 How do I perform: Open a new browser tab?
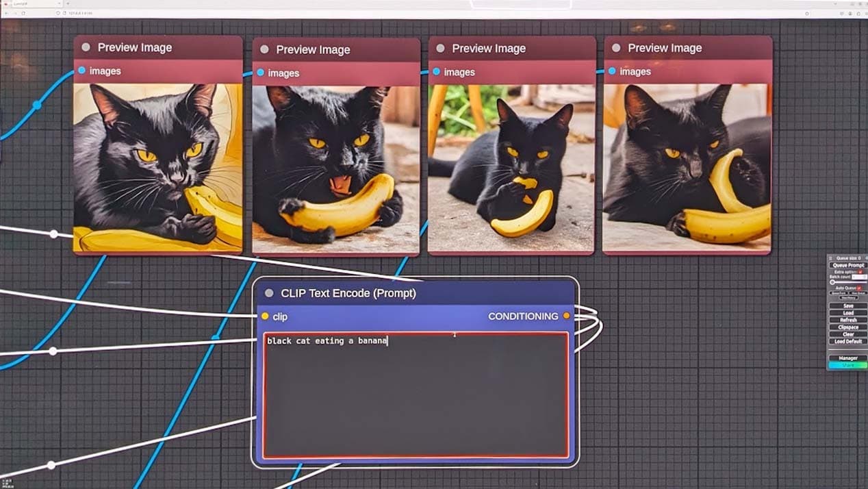[68, 3]
